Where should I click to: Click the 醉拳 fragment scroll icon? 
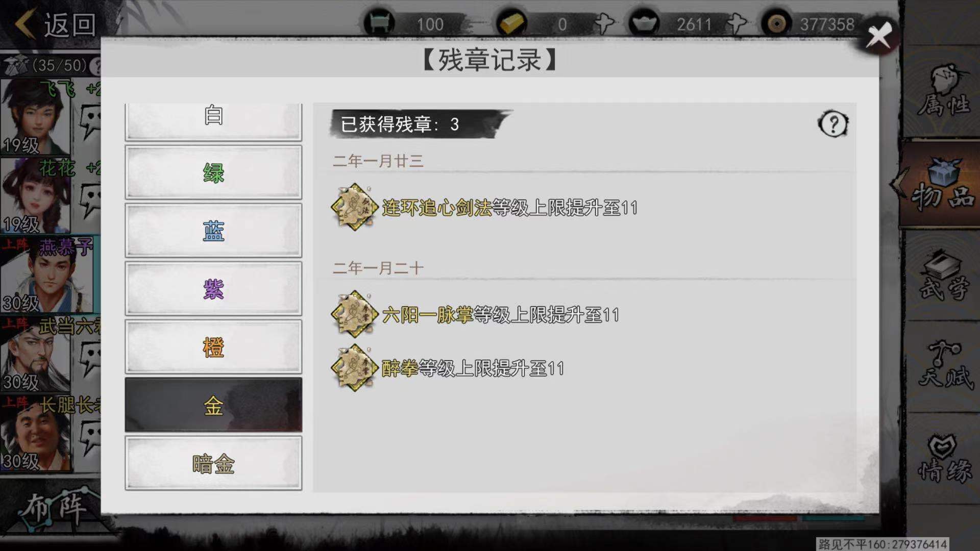coord(355,368)
